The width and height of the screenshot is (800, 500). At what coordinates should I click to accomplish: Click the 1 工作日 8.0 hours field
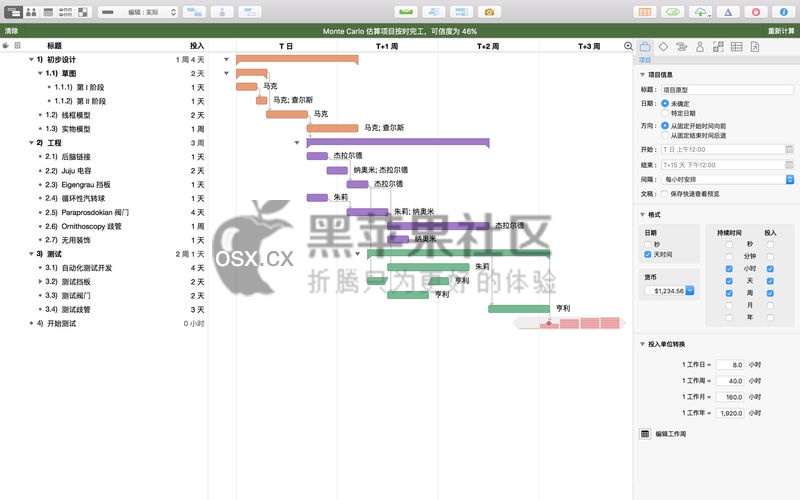[730, 365]
